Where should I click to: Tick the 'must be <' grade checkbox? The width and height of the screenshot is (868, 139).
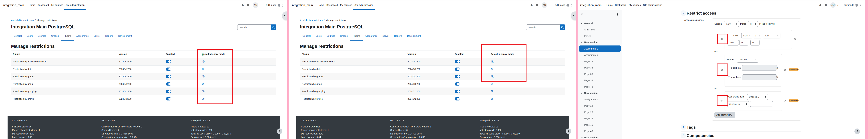pyautogui.click(x=729, y=77)
